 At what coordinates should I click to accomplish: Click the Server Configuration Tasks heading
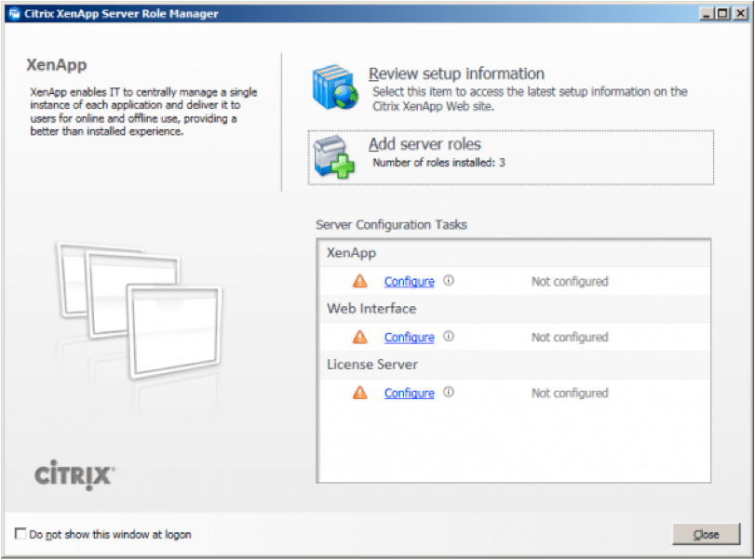(391, 225)
